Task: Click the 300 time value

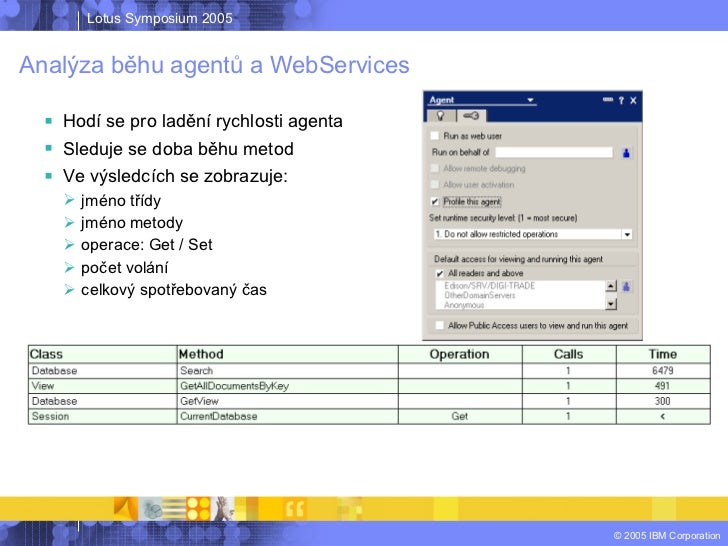Action: (x=663, y=401)
